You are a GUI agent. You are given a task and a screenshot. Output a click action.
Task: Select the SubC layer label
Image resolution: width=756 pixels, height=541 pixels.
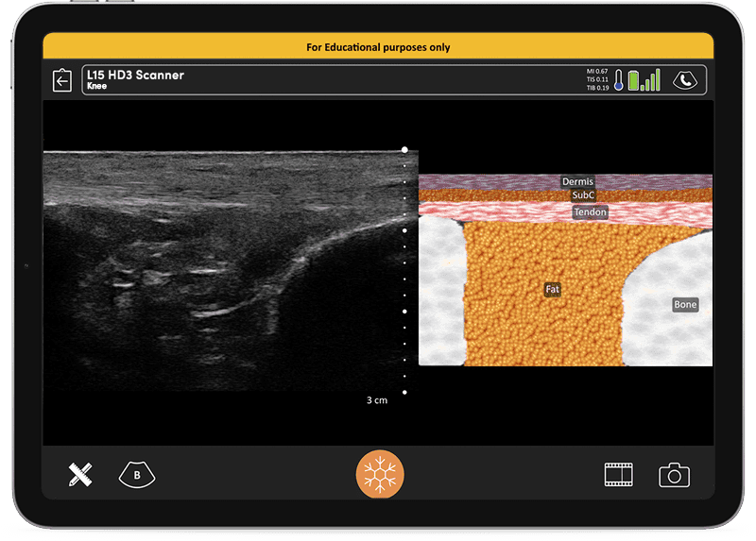584,195
